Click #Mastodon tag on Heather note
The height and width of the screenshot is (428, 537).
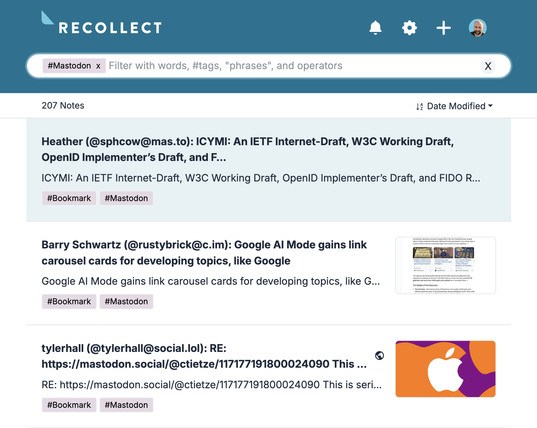coord(126,198)
